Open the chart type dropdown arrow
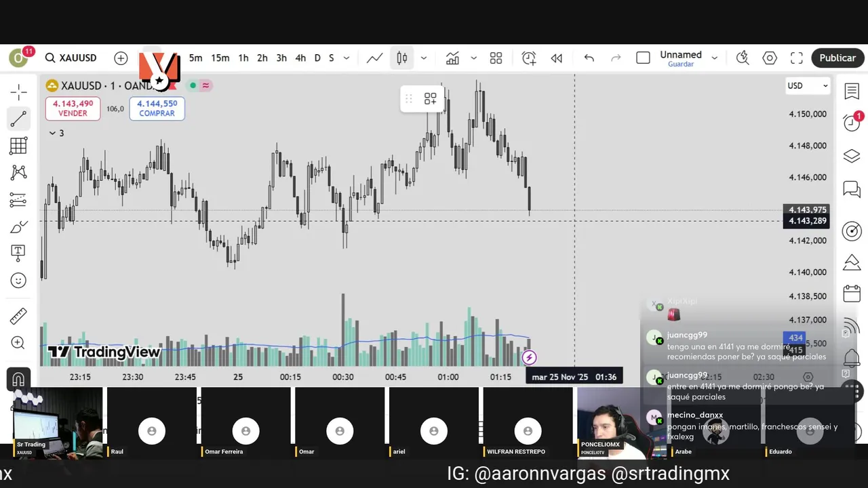This screenshot has height=488, width=868. (x=424, y=58)
